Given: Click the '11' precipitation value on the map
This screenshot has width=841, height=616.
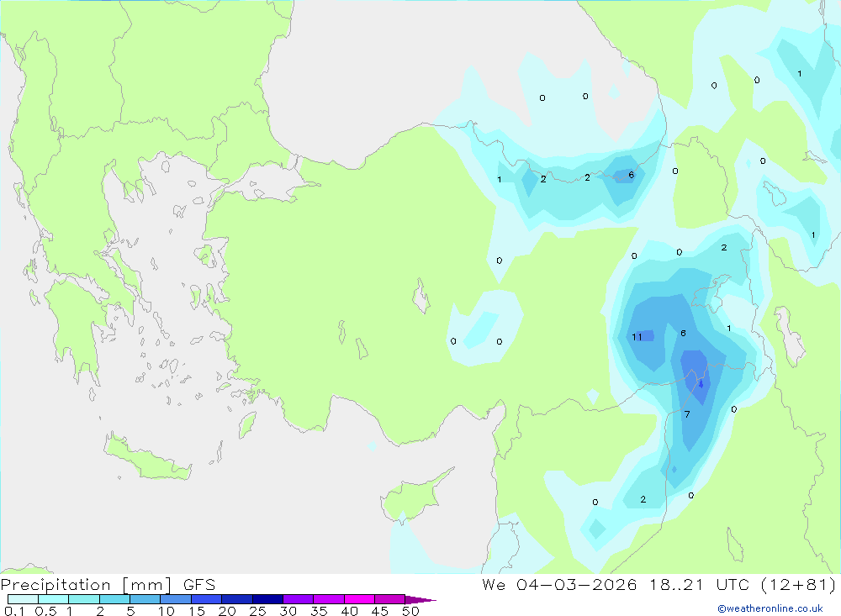Looking at the screenshot, I should (637, 337).
